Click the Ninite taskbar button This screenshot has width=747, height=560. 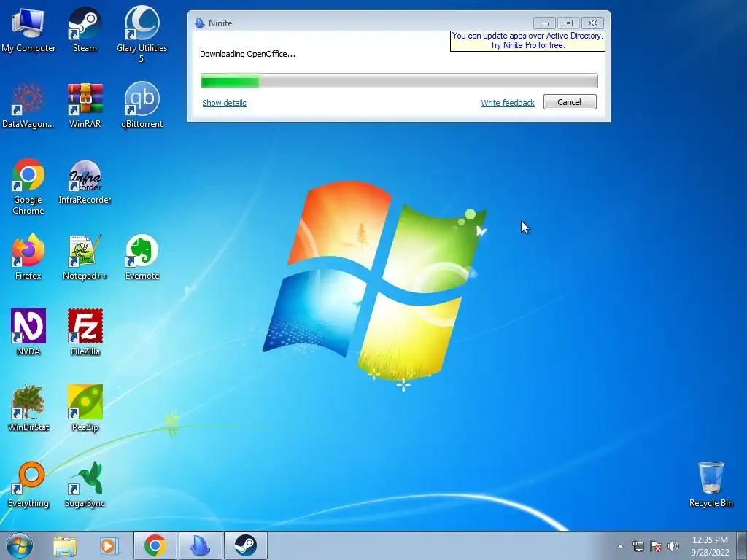tap(201, 545)
